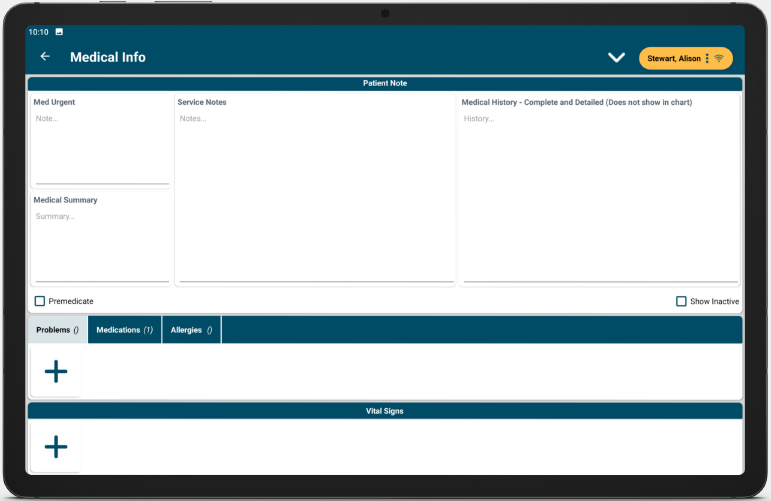Select the Stewart, Alison patient name
771x501 pixels.
click(673, 59)
